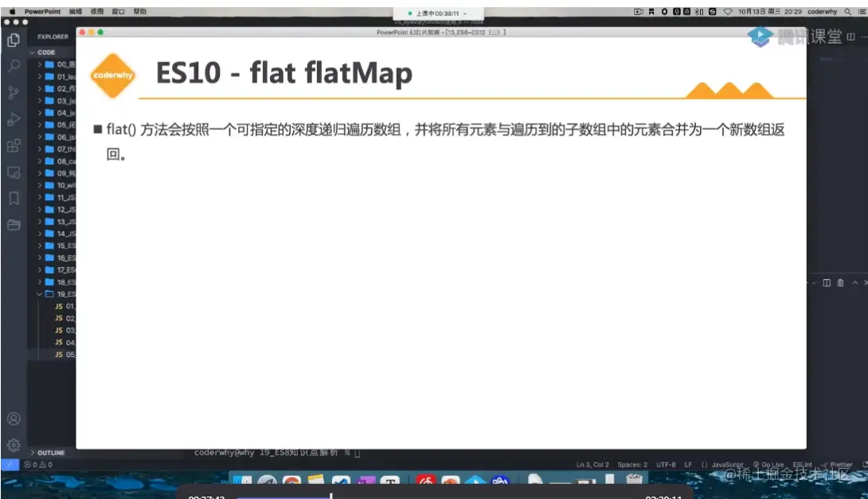
Task: Open the 窗口 menu
Action: point(119,12)
